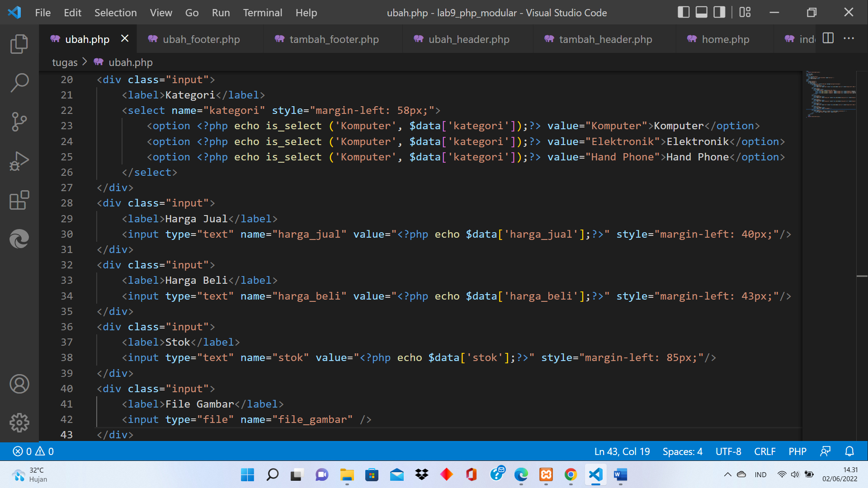868x488 pixels.
Task: Open the Manage settings gear
Action: (x=19, y=423)
